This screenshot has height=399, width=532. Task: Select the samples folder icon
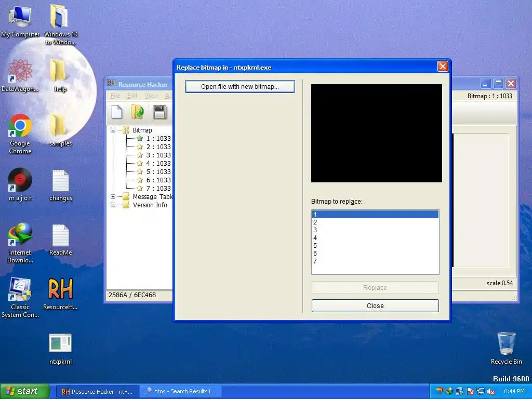[60, 130]
